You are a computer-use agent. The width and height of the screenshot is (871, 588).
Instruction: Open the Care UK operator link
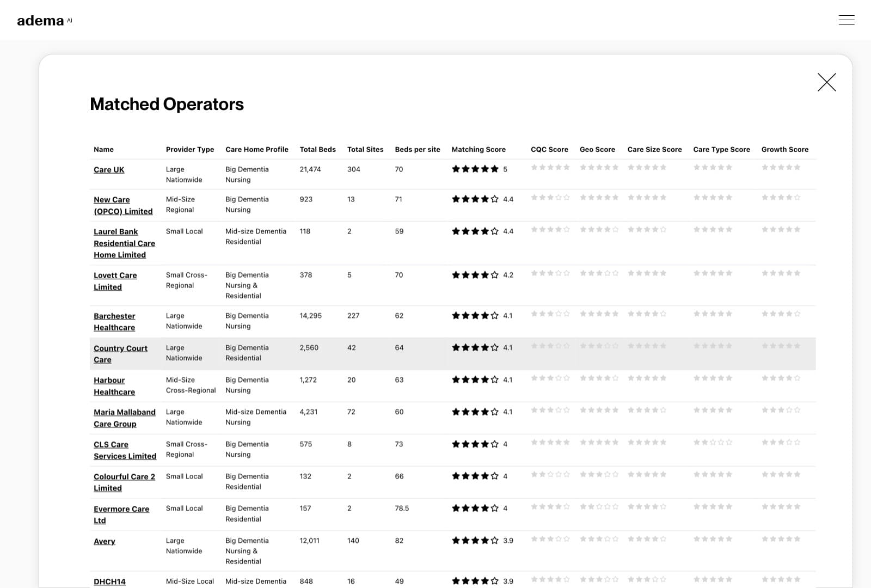click(x=109, y=170)
